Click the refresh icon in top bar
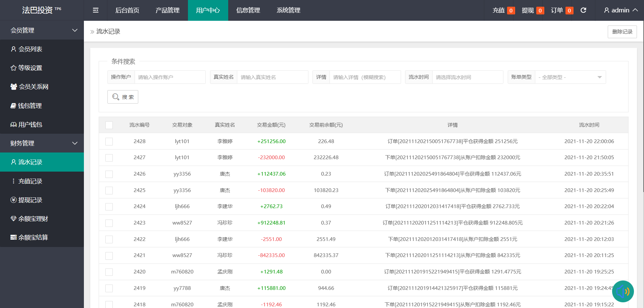The image size is (644, 308). [x=583, y=10]
